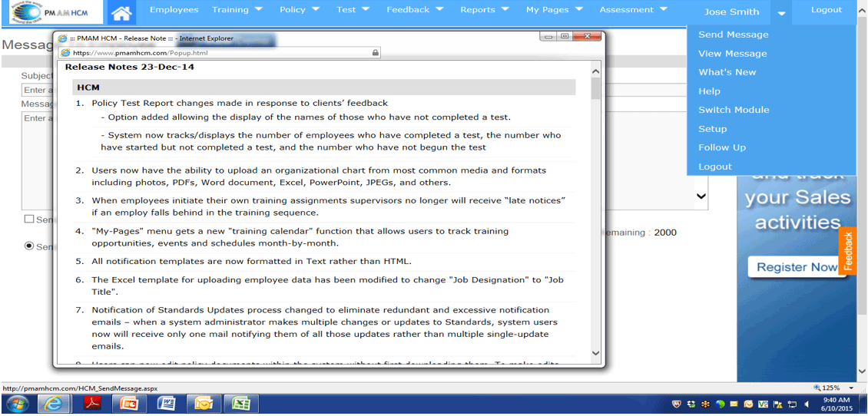Select the radio button below the checkbox
868x416 pixels.
point(29,246)
